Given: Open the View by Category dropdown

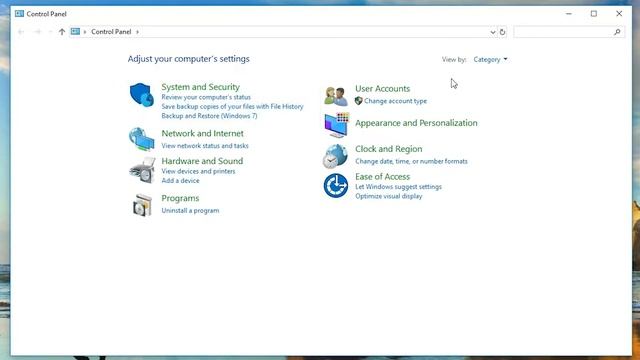Looking at the screenshot, I should [x=490, y=60].
